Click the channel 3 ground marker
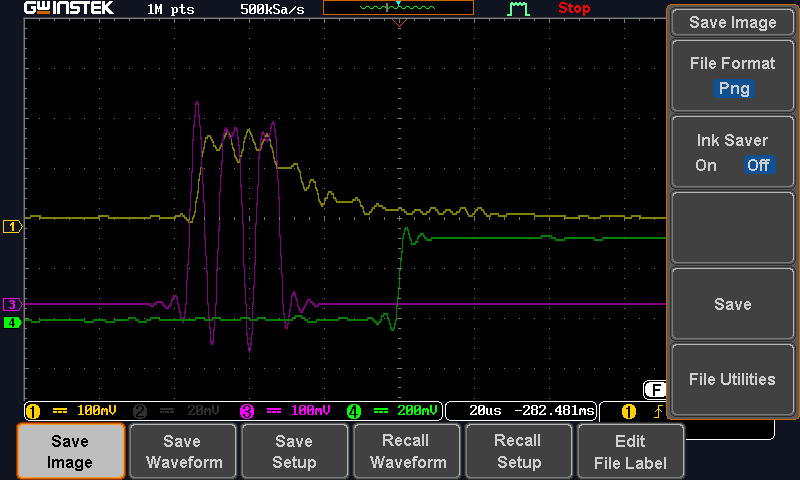800x480 pixels. (x=12, y=305)
